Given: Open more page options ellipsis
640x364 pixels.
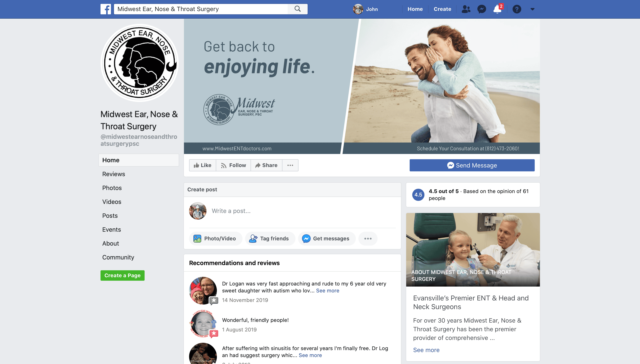Looking at the screenshot, I should (x=290, y=165).
